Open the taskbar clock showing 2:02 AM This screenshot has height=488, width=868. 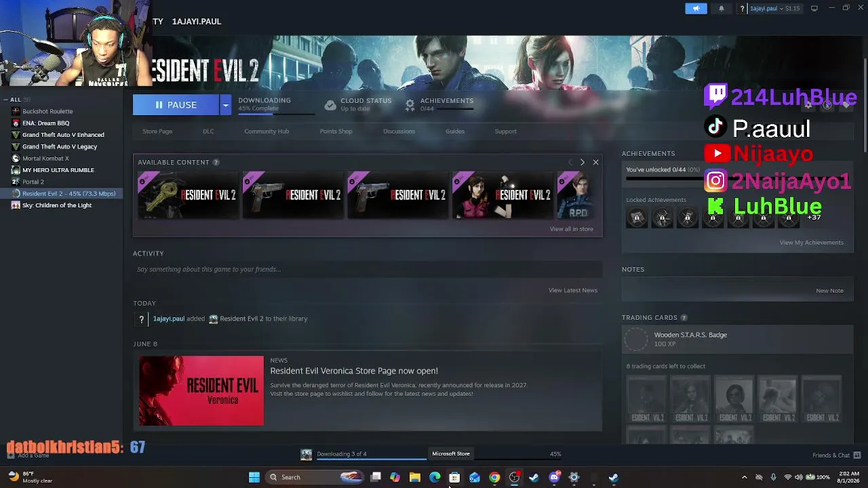[848, 477]
